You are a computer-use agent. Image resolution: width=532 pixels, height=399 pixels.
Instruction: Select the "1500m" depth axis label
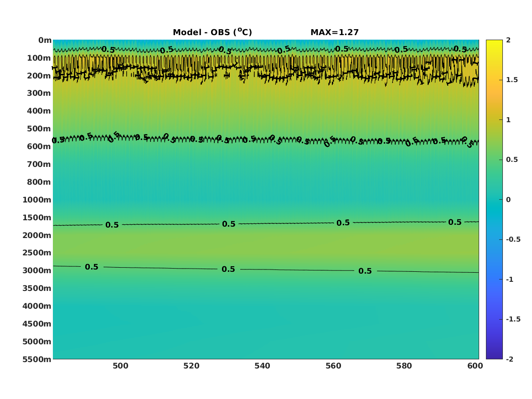click(37, 218)
